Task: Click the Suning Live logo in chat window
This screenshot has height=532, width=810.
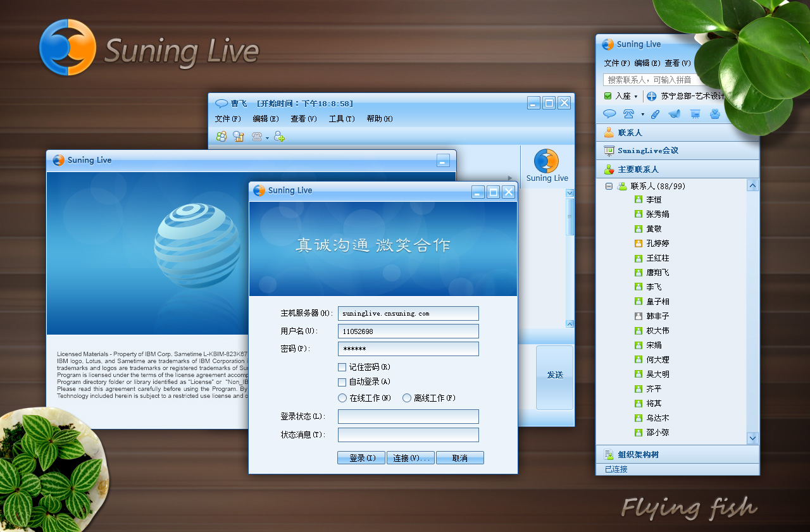Action: (x=547, y=166)
